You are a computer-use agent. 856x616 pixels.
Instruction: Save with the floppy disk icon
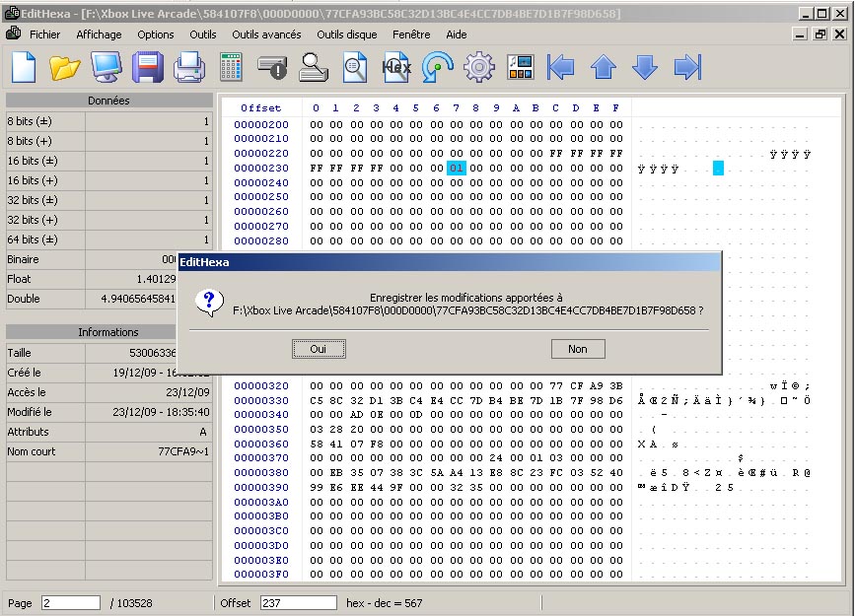[x=147, y=67]
